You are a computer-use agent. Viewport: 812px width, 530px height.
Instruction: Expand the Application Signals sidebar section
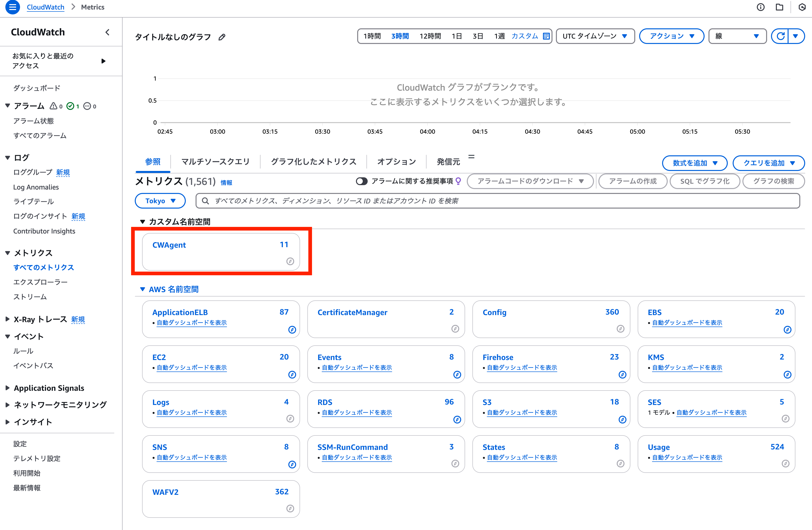[x=8, y=388]
